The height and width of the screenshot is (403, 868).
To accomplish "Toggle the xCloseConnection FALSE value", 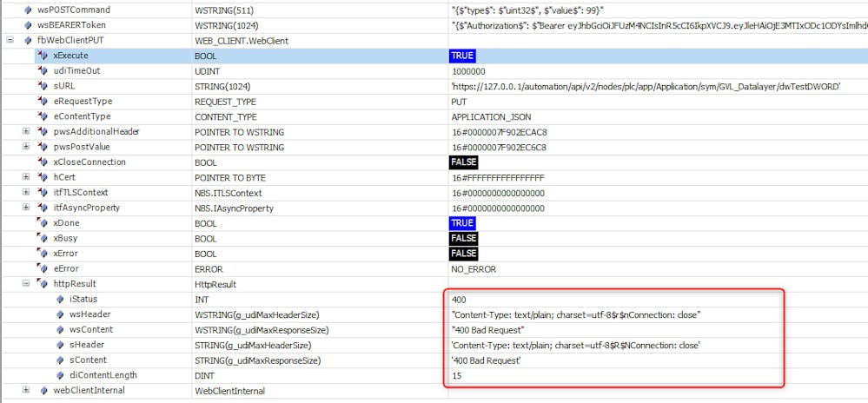I will click(x=464, y=162).
